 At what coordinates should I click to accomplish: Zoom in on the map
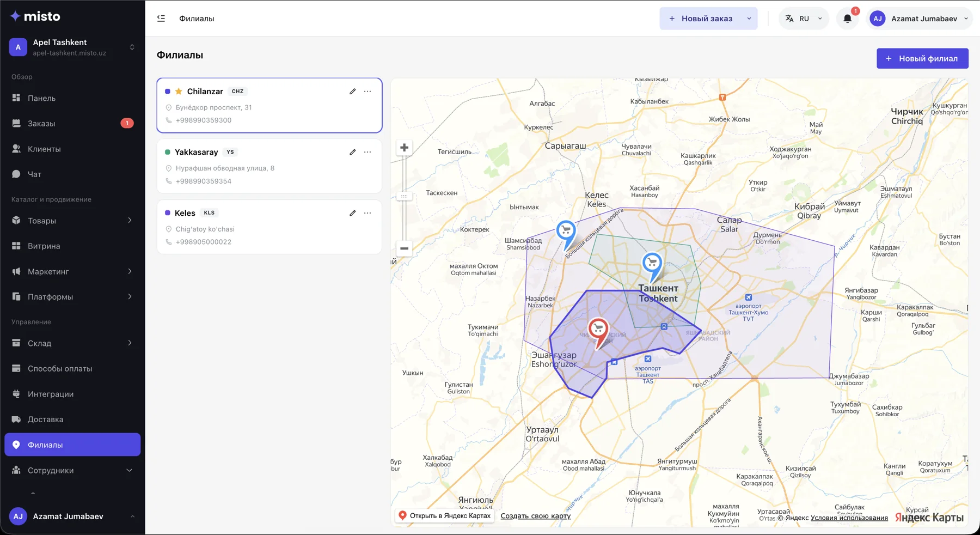tap(404, 148)
